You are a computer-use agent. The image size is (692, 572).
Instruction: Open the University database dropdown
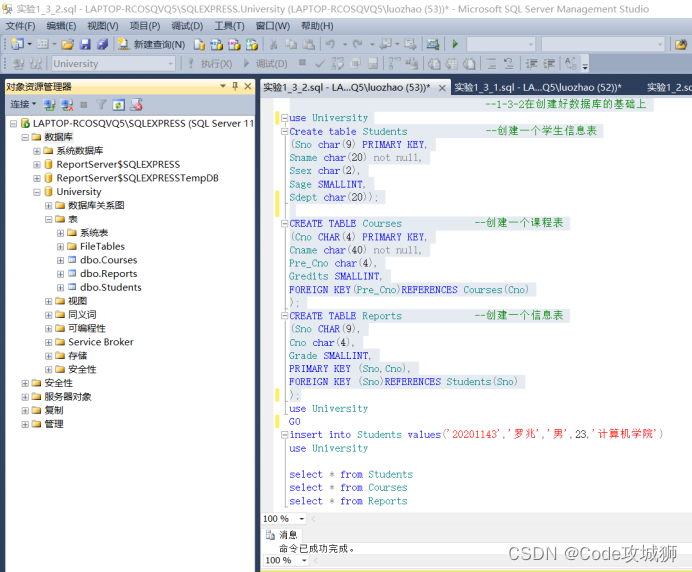pyautogui.click(x=170, y=64)
